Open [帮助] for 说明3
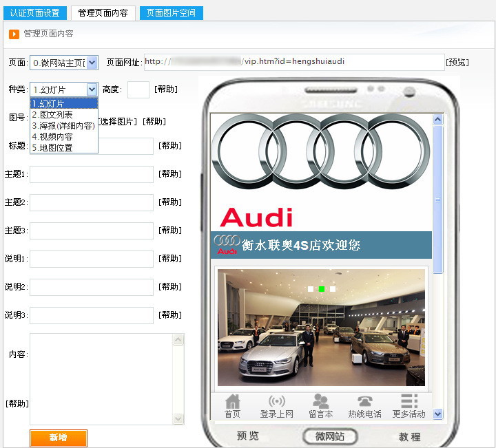The width and height of the screenshot is (496, 448). pyautogui.click(x=170, y=315)
